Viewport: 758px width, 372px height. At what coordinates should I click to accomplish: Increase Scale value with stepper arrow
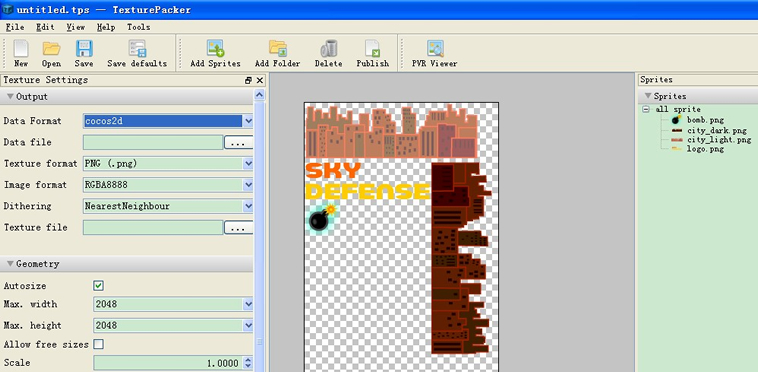click(248, 359)
